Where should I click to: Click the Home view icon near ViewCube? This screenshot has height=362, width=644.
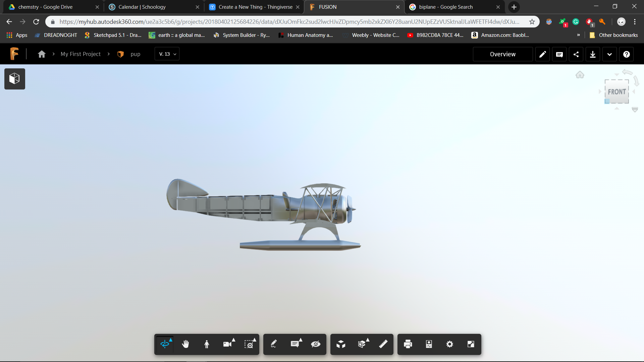[x=580, y=75]
